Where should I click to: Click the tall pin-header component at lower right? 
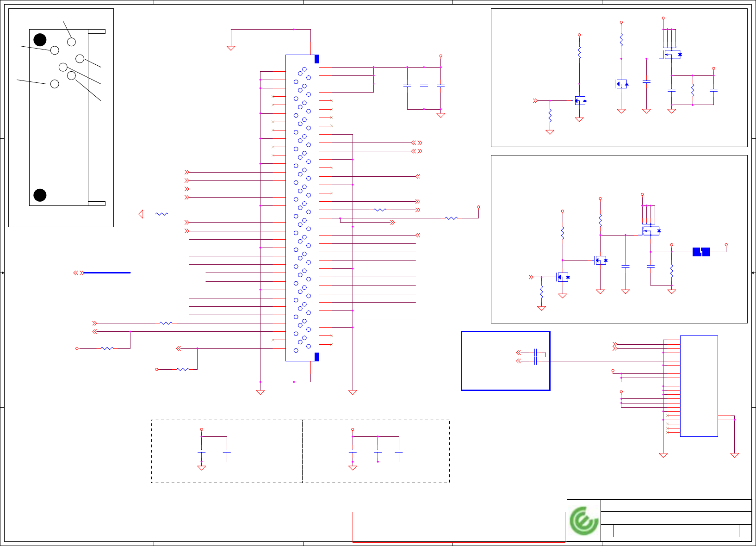click(699, 386)
